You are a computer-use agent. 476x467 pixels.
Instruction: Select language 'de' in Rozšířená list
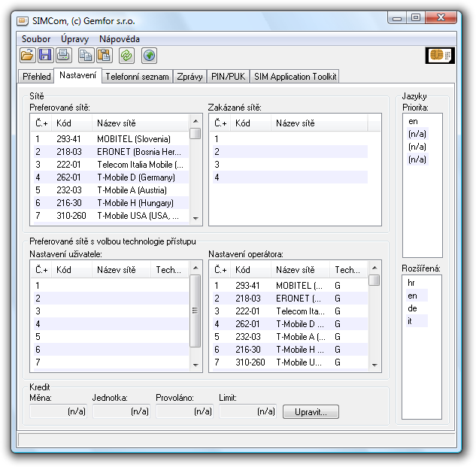coord(411,308)
